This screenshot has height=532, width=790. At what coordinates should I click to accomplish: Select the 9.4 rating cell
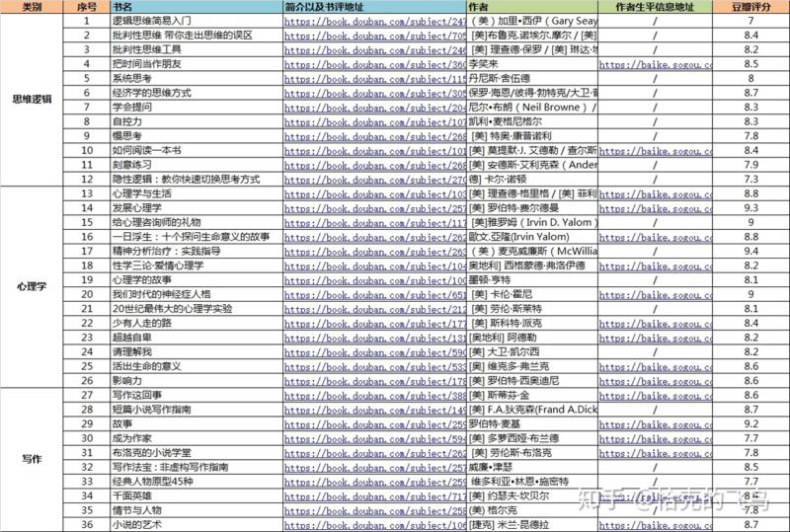pyautogui.click(x=750, y=251)
